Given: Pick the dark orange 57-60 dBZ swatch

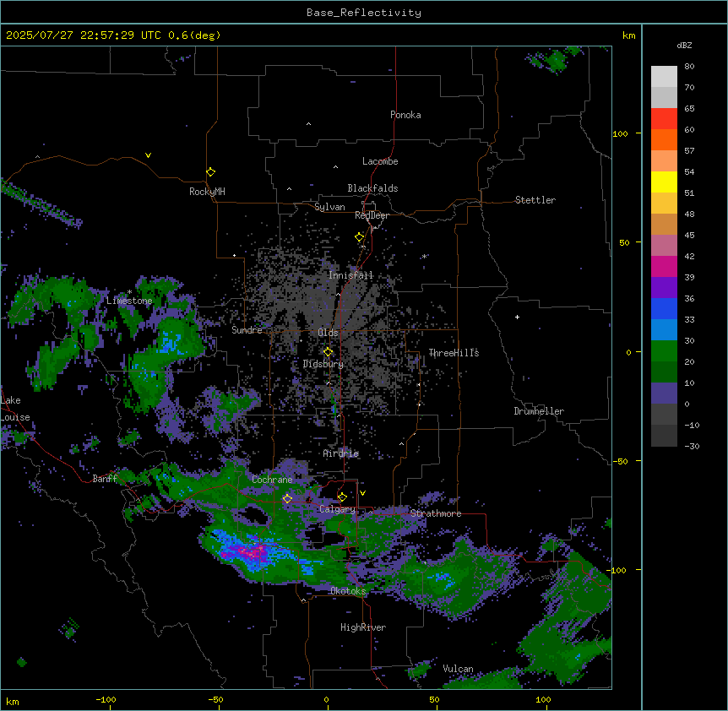Looking at the screenshot, I should [664, 139].
